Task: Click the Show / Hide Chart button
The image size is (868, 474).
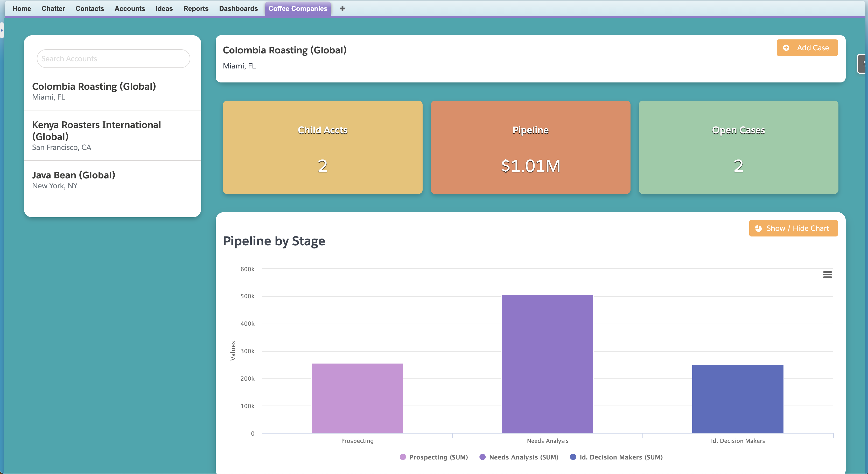Action: pyautogui.click(x=793, y=228)
